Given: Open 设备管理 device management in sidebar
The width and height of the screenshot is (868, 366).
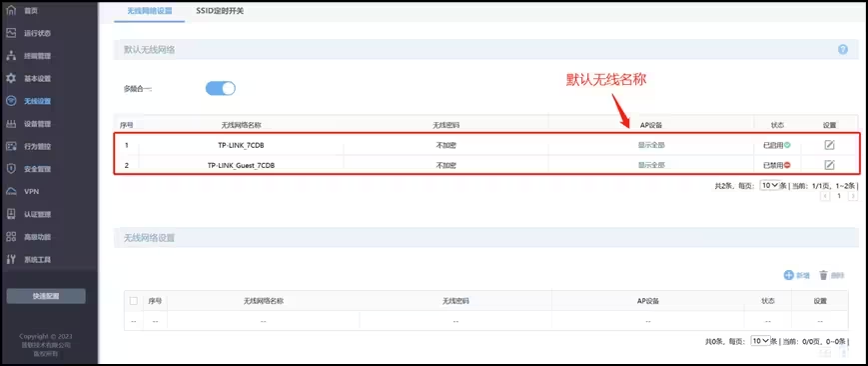Looking at the screenshot, I should pos(37,124).
